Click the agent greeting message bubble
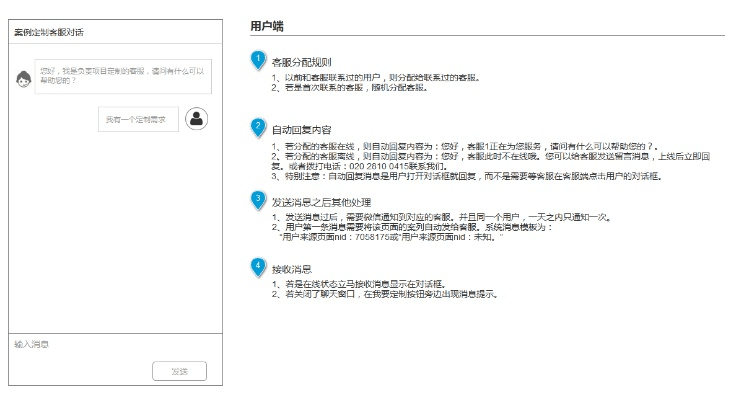The width and height of the screenshot is (749, 400). (122, 75)
